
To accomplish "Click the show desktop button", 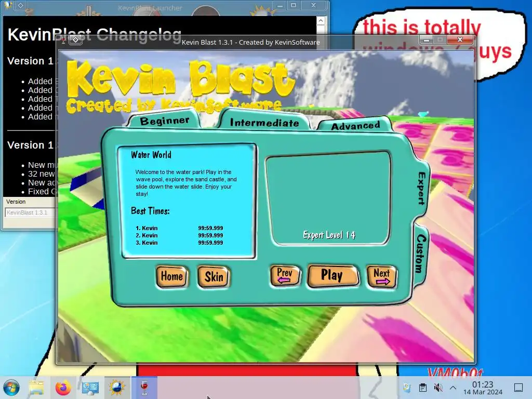I will click(518, 388).
